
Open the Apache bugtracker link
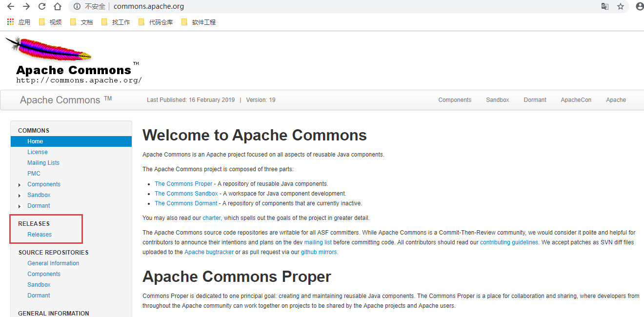click(x=209, y=252)
